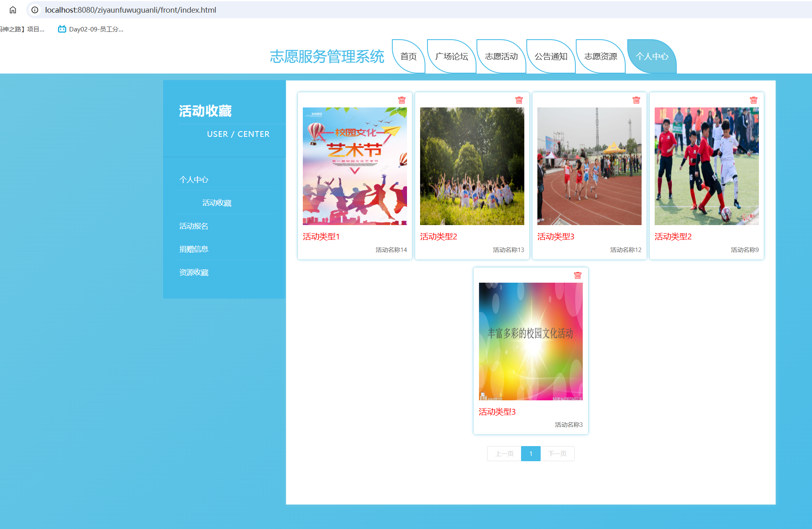Go to the 志愿活动 tab
812x529 pixels.
click(501, 56)
